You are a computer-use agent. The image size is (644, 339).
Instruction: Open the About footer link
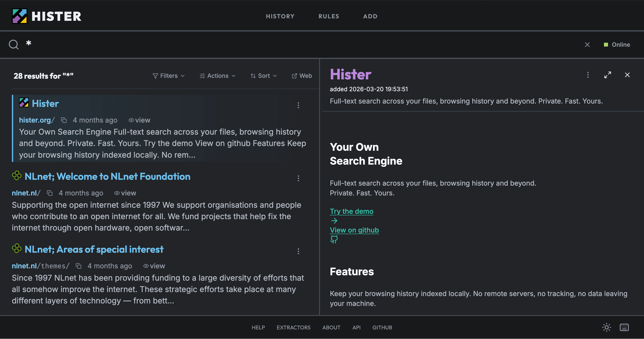coord(331,328)
